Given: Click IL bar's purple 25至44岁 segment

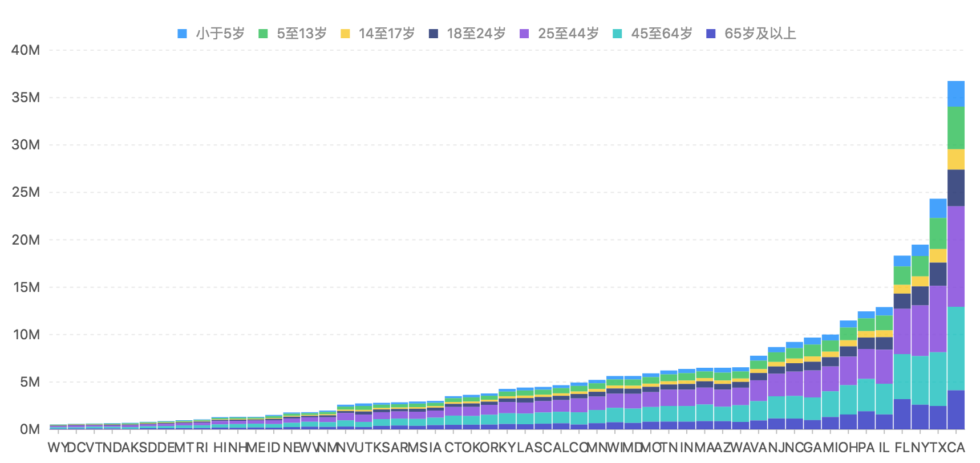Looking at the screenshot, I should 884,367.
